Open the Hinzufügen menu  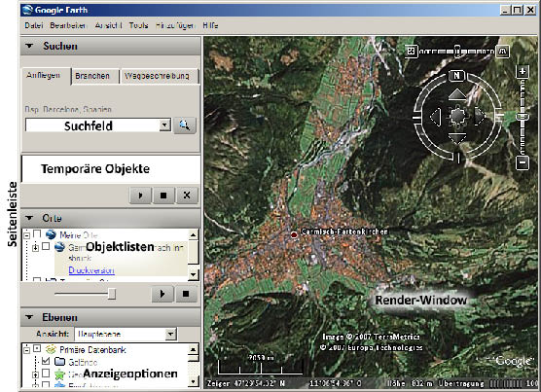(x=175, y=25)
